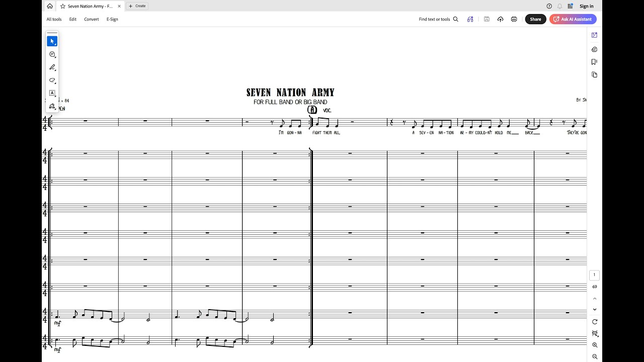Click the SEVEN NATION ARMY title text

tap(290, 93)
